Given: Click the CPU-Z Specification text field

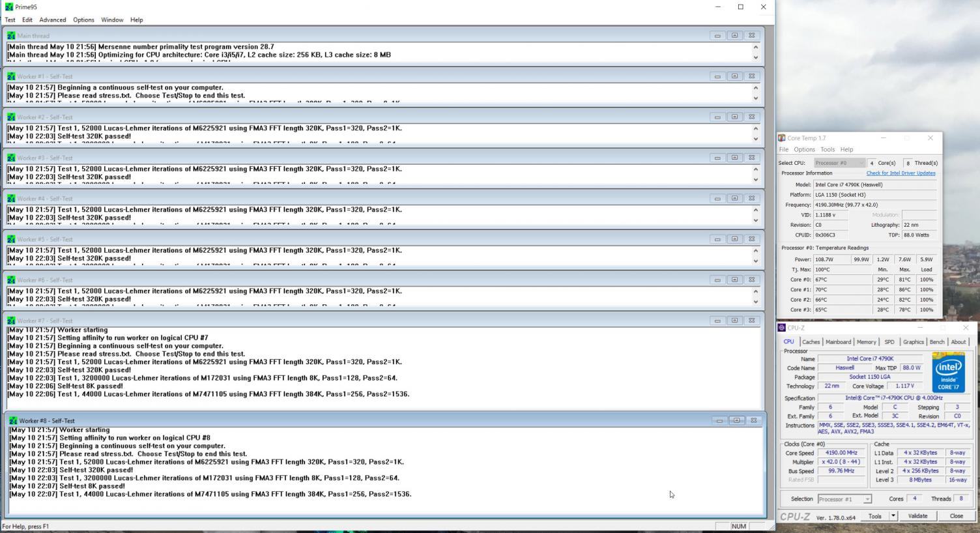Looking at the screenshot, I should (893, 398).
